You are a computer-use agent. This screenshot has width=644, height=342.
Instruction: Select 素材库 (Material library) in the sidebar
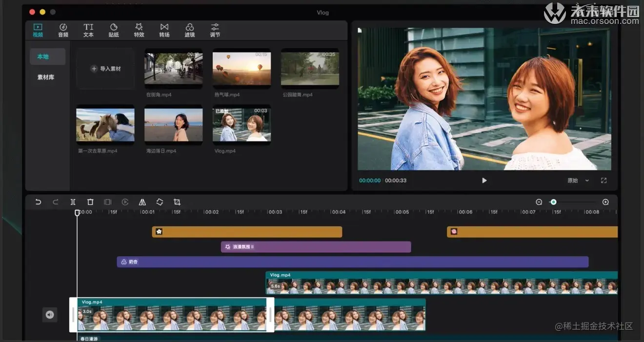click(46, 77)
